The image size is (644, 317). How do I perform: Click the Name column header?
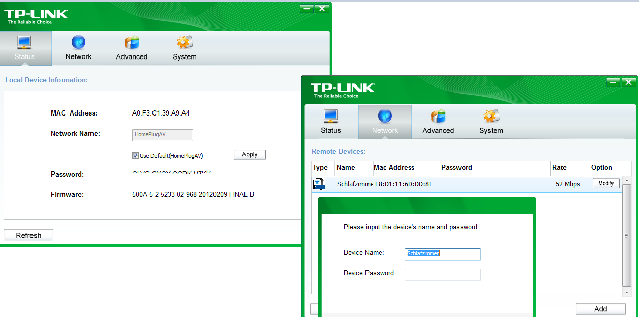[x=353, y=168]
